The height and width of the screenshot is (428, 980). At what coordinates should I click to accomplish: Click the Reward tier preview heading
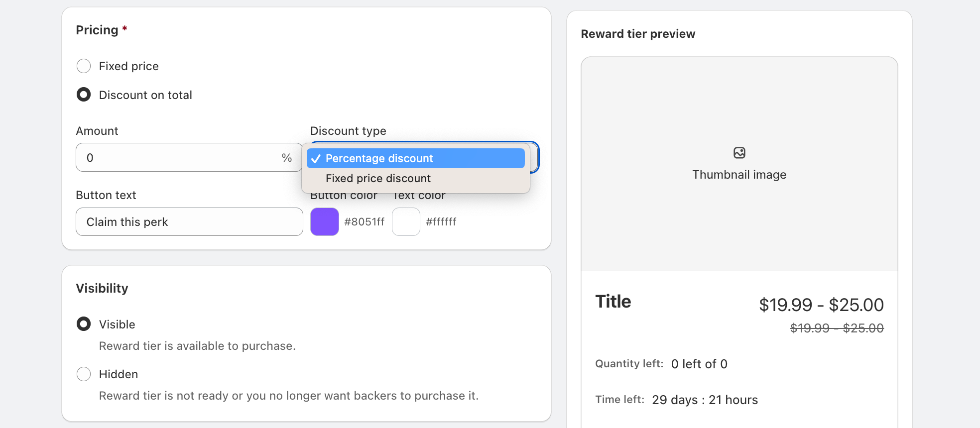tap(638, 34)
